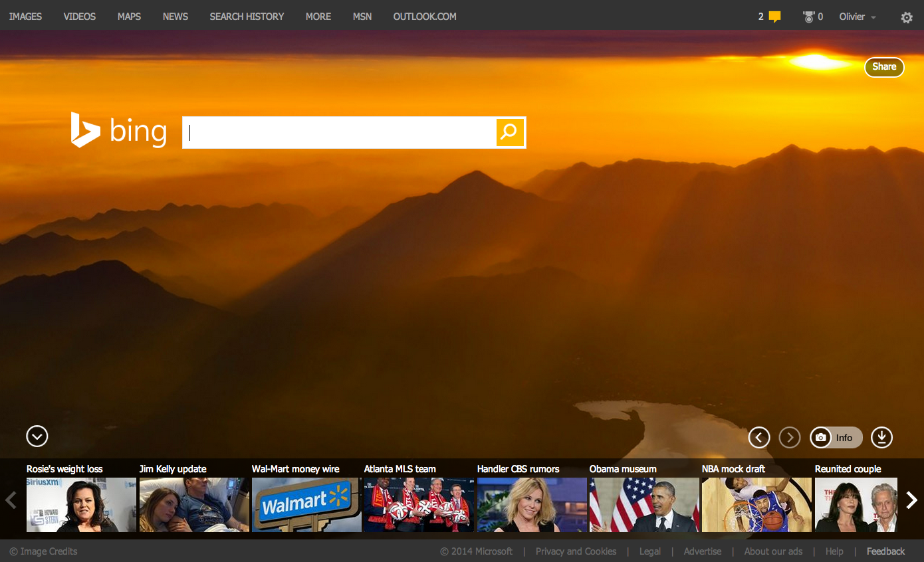Collapse the news carousel with down chevron

37,436
